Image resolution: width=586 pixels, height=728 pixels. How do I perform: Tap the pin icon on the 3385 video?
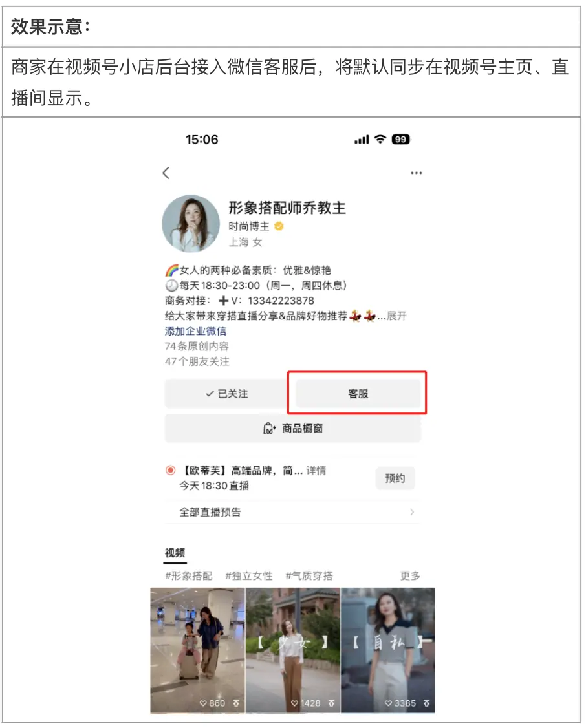(x=427, y=703)
